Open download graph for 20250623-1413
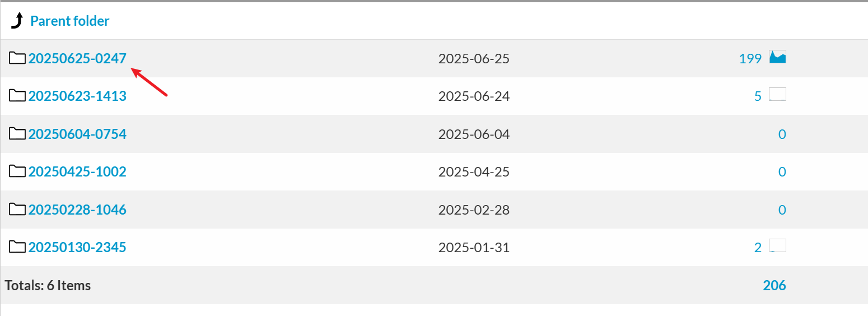Viewport: 868px width, 316px height. [x=777, y=95]
